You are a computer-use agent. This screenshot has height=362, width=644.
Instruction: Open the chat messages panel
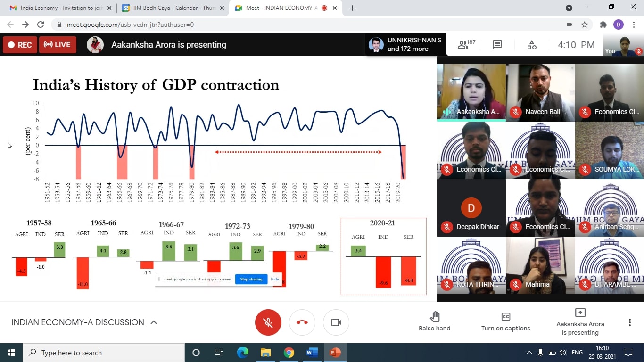497,45
